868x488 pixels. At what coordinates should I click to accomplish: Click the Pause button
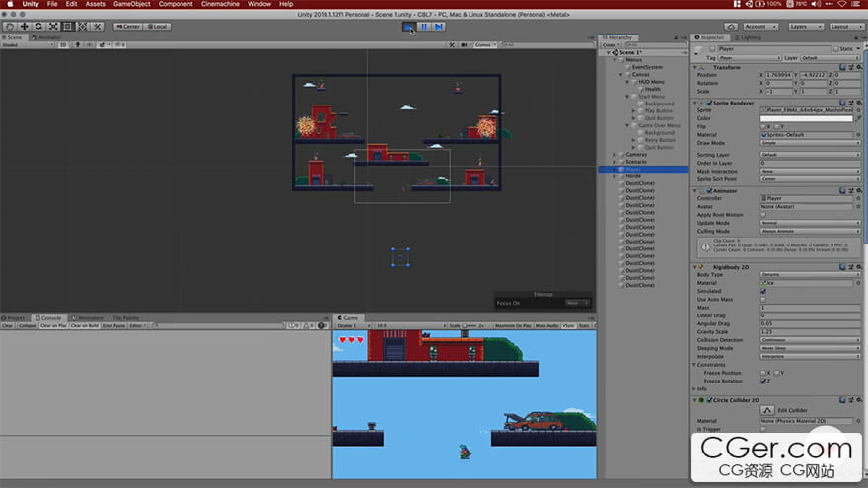[x=424, y=26]
